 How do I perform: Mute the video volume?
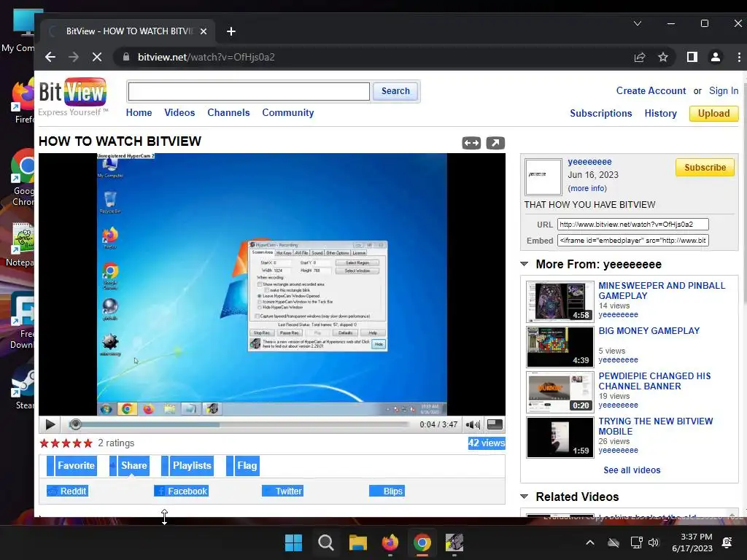(x=473, y=424)
